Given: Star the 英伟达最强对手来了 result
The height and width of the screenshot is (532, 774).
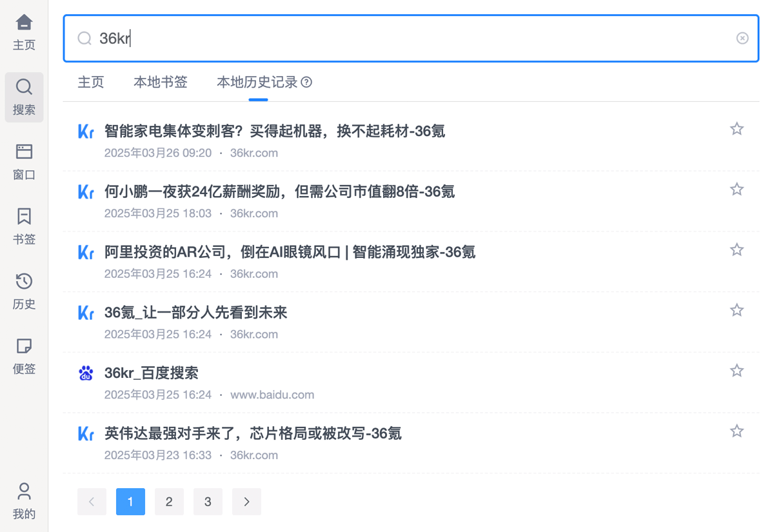Looking at the screenshot, I should click(737, 431).
